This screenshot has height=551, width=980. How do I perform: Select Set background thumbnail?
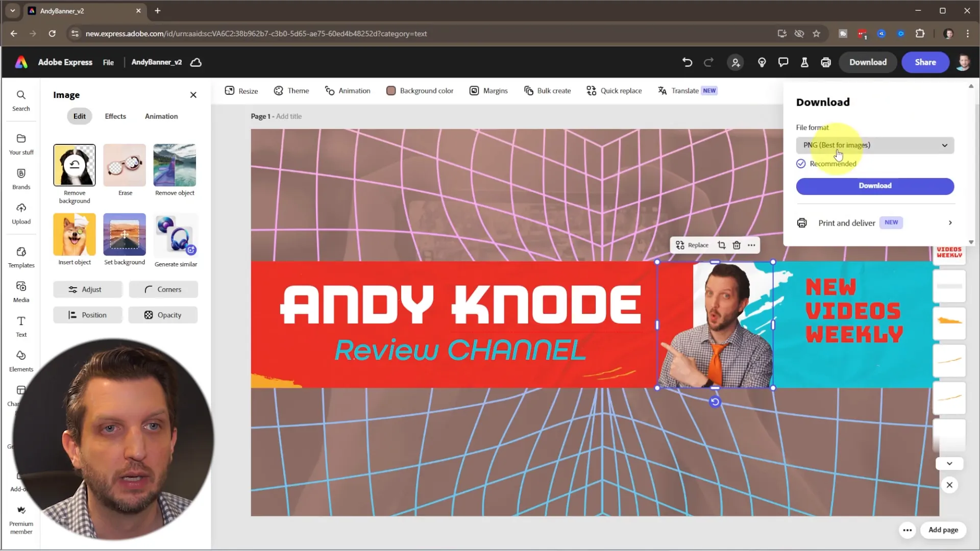125,235
